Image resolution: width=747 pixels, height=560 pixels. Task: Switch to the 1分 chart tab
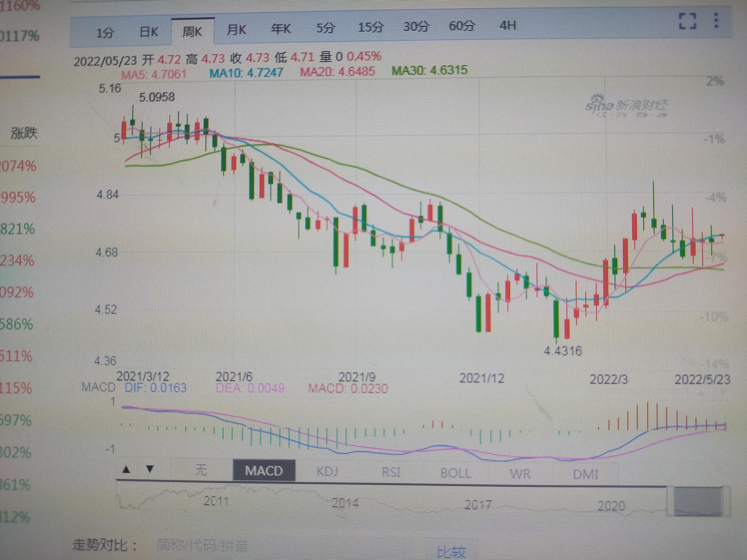click(x=105, y=33)
